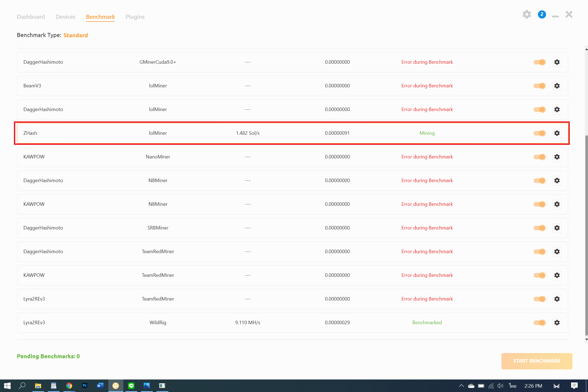Click Pending Benchmarks: 0 label
This screenshot has width=588, height=392.
[x=48, y=356]
